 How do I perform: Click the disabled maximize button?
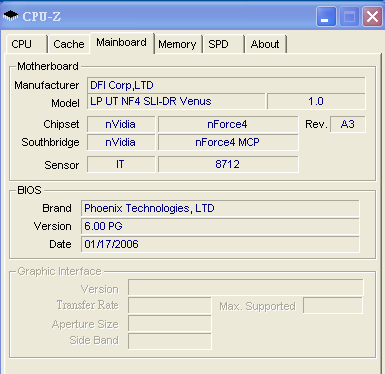pos(349,16)
